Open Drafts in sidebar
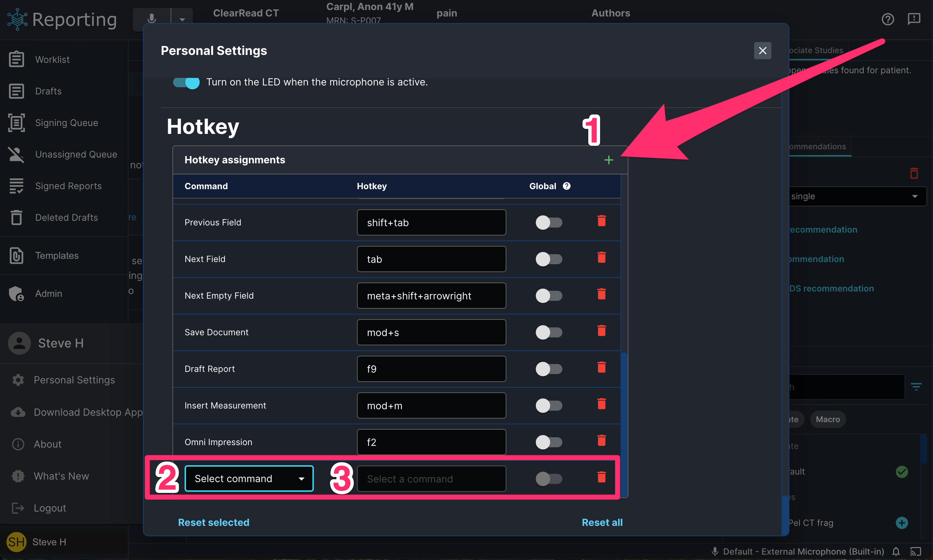933x560 pixels. click(x=48, y=91)
